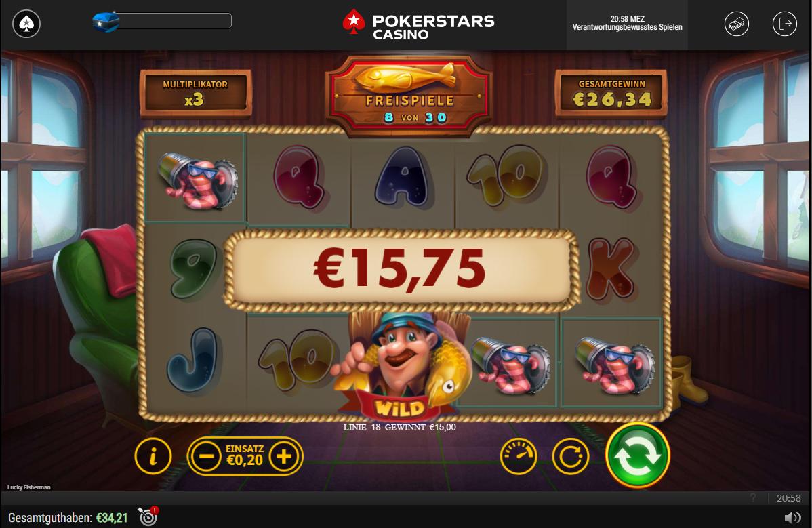Click the PokerStars Casino logo
Image resolution: width=812 pixels, height=528 pixels.
coord(418,24)
